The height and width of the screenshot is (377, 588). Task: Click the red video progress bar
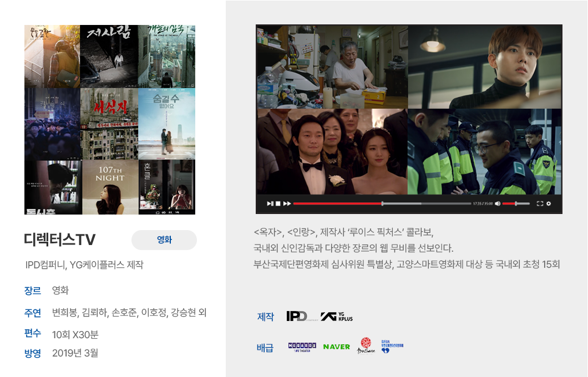pyautogui.click(x=337, y=203)
